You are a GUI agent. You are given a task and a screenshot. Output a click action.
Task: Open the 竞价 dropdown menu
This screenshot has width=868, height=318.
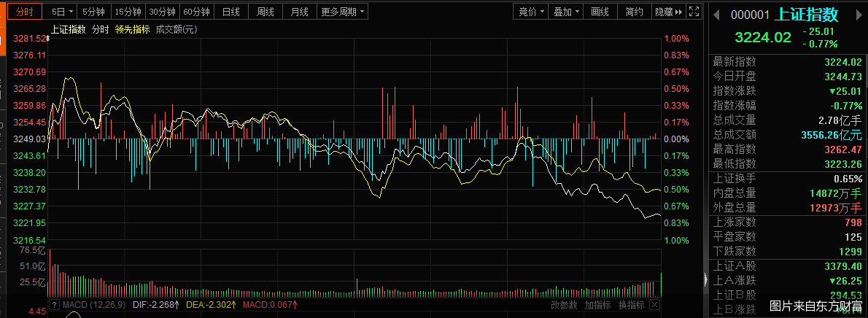tap(531, 12)
